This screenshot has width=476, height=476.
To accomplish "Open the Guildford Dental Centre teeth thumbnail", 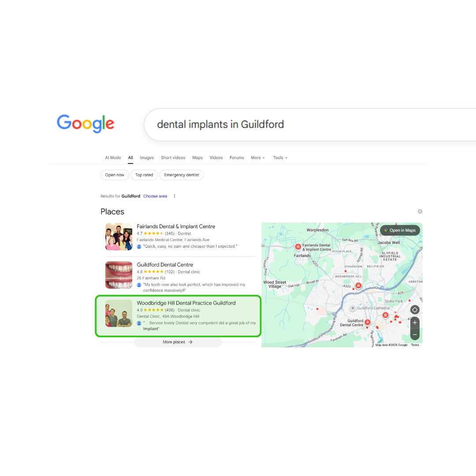I will [x=119, y=275].
